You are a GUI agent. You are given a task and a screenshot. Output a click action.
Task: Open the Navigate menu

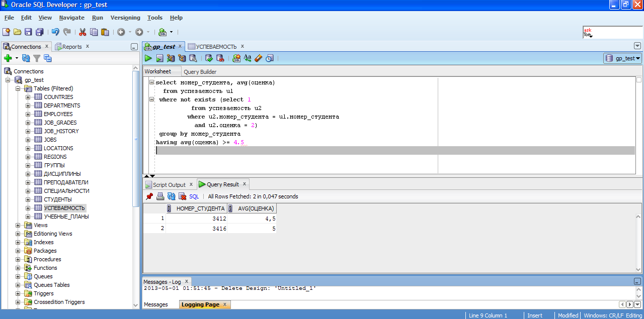pyautogui.click(x=72, y=18)
